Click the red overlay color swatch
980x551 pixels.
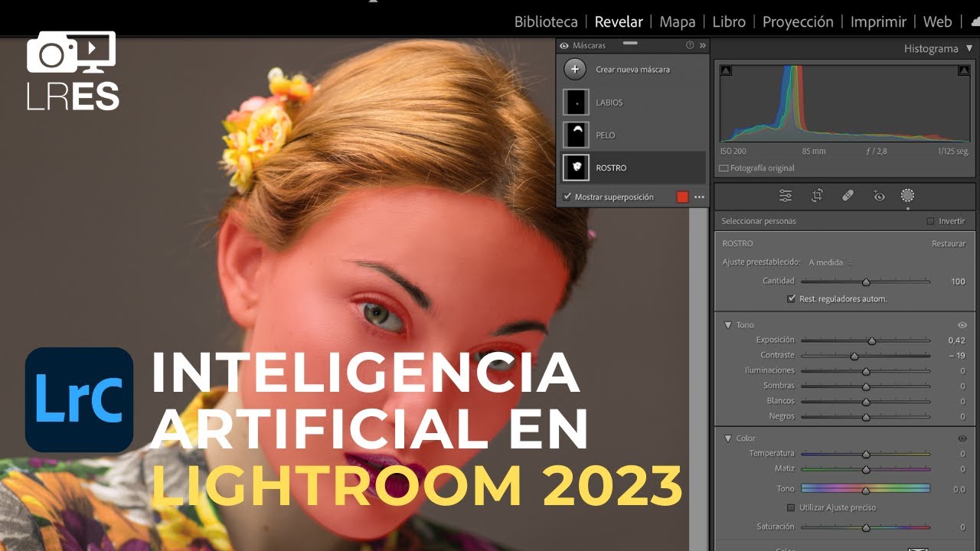click(682, 197)
